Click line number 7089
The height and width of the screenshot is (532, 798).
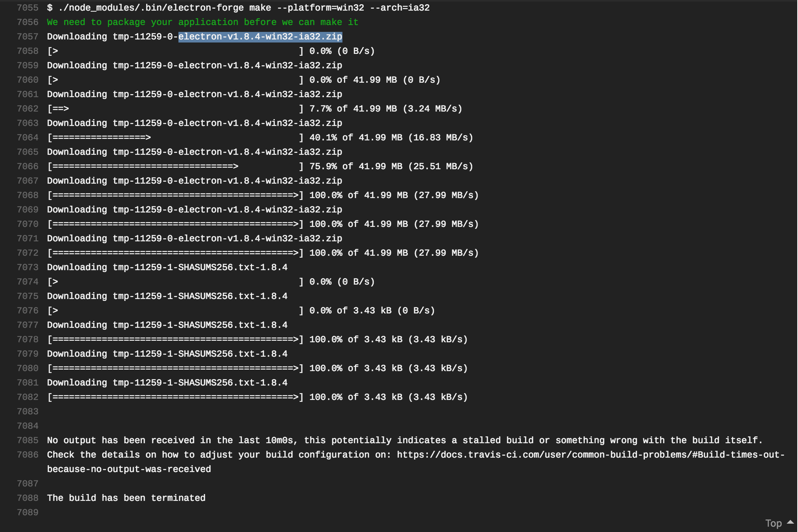tap(28, 512)
